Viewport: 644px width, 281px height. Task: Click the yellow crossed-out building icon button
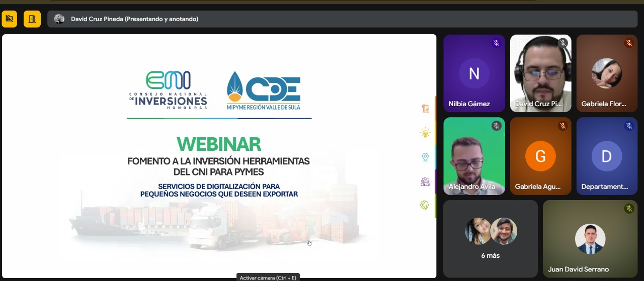9,19
